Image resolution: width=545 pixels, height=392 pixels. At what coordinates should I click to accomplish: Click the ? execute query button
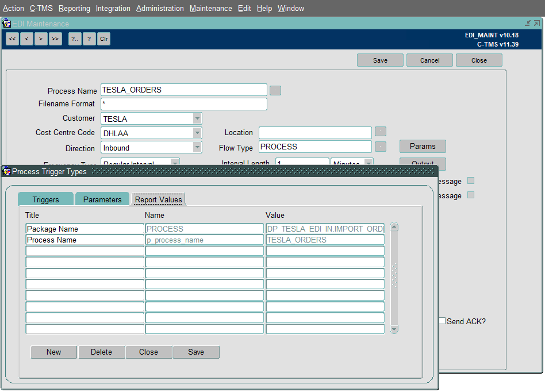(x=89, y=39)
